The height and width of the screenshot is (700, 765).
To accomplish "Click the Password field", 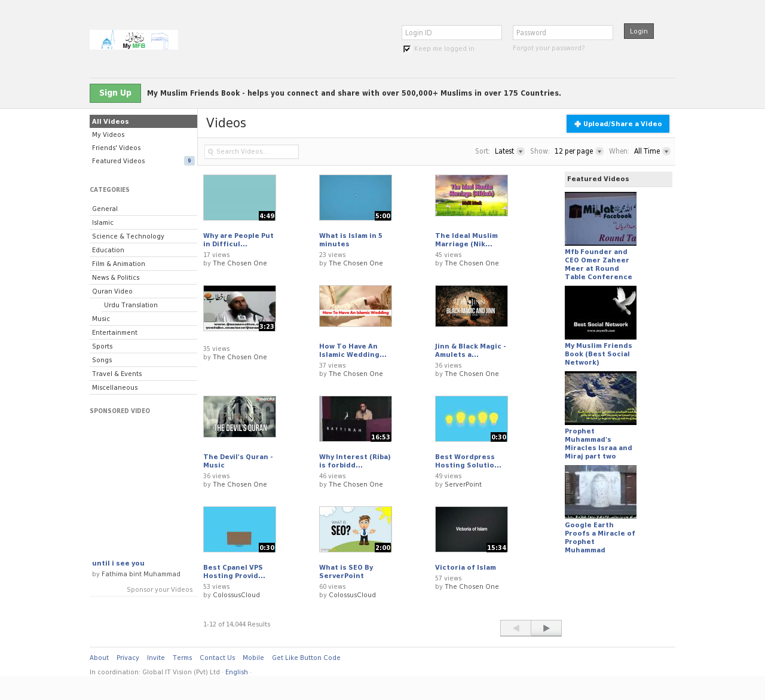I will tap(563, 33).
